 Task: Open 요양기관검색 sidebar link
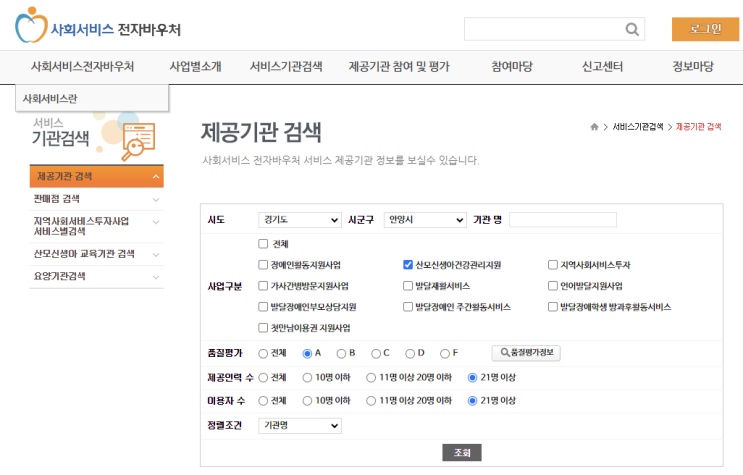(x=59, y=276)
